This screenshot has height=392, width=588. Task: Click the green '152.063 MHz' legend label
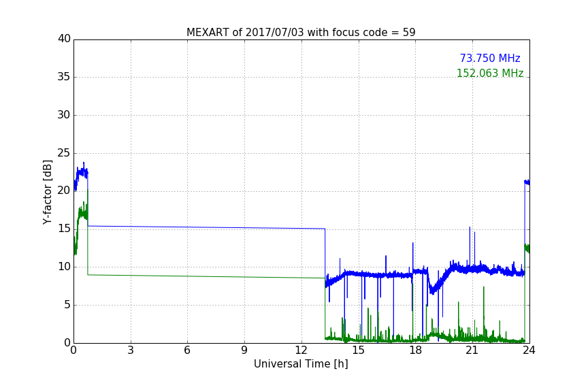(x=490, y=73)
